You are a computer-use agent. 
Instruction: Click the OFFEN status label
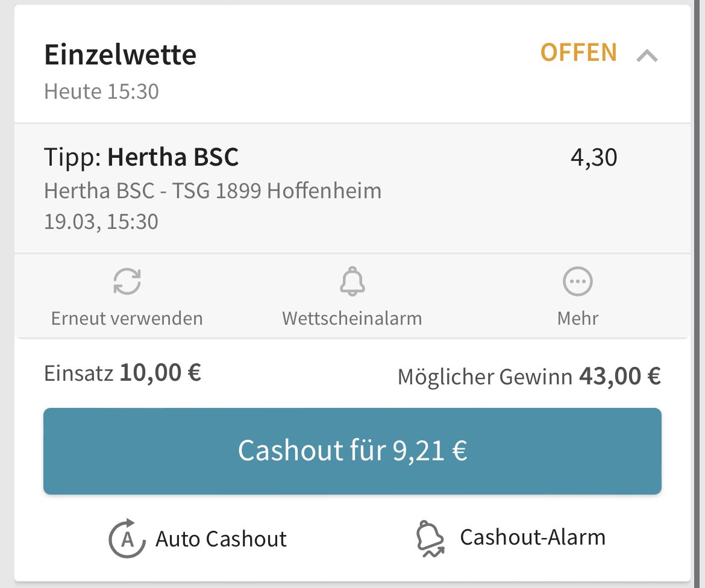pyautogui.click(x=578, y=52)
